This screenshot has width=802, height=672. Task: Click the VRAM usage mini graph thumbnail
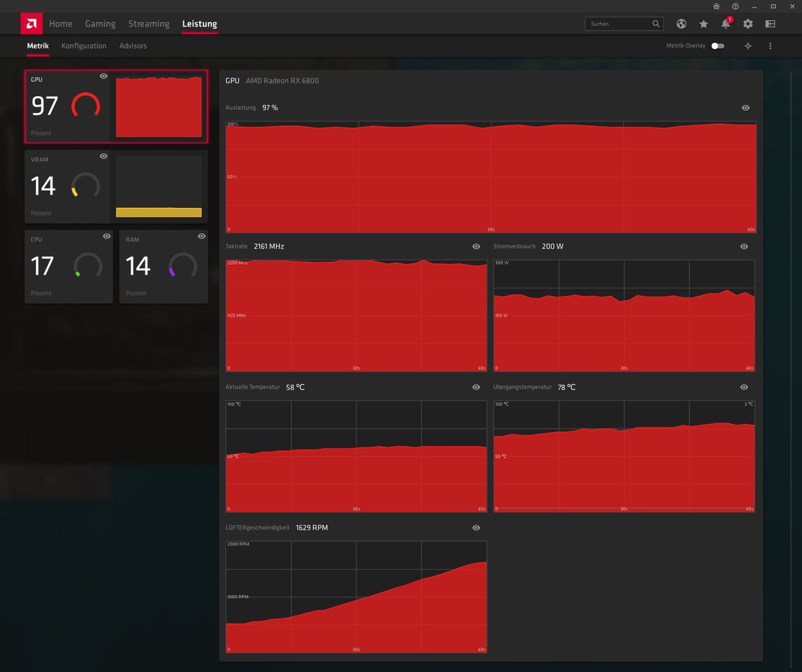point(159,187)
